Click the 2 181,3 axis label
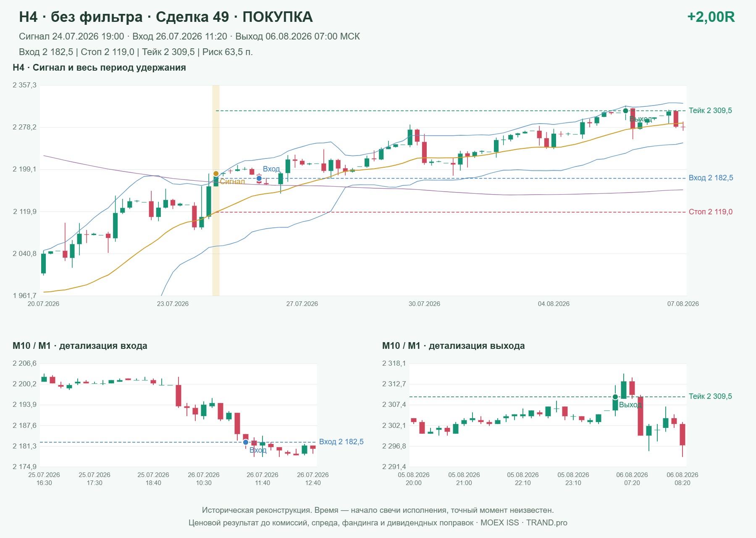756x538 pixels. [x=25, y=446]
